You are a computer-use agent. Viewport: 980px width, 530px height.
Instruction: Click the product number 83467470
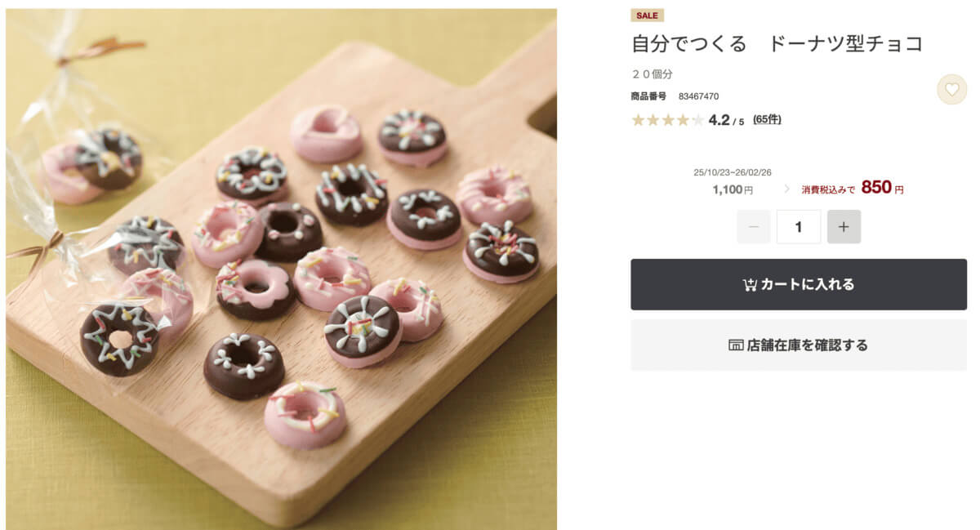(x=700, y=96)
